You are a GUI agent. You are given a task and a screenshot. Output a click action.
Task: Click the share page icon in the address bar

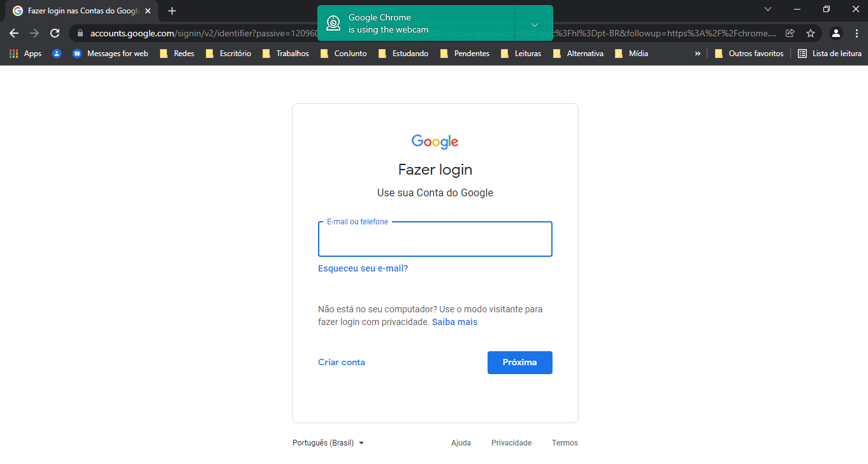click(790, 33)
